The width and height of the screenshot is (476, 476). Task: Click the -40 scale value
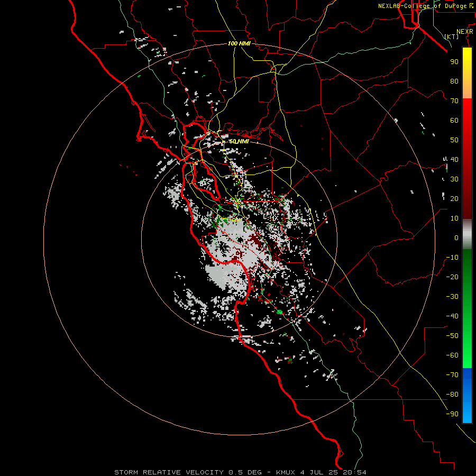click(452, 316)
